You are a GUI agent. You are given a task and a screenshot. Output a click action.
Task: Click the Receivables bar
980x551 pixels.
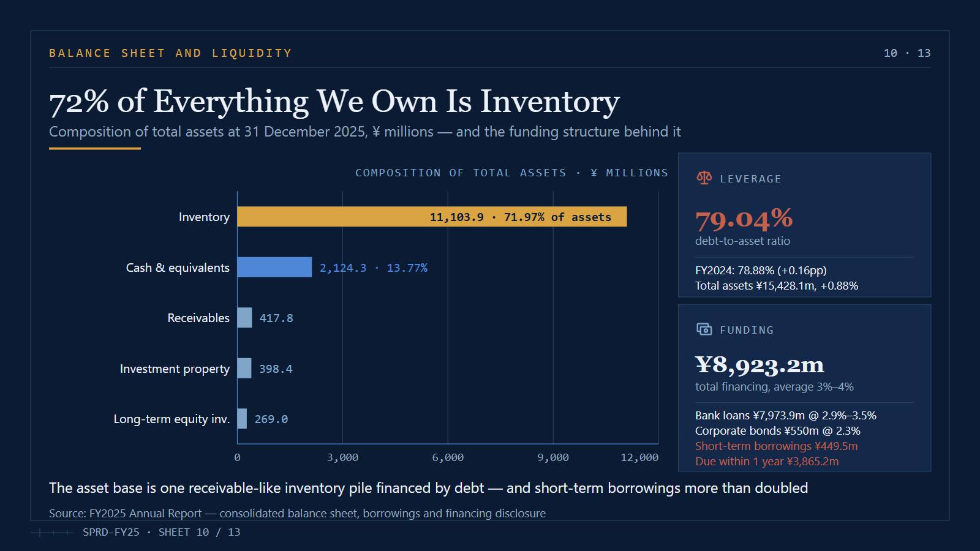(244, 318)
